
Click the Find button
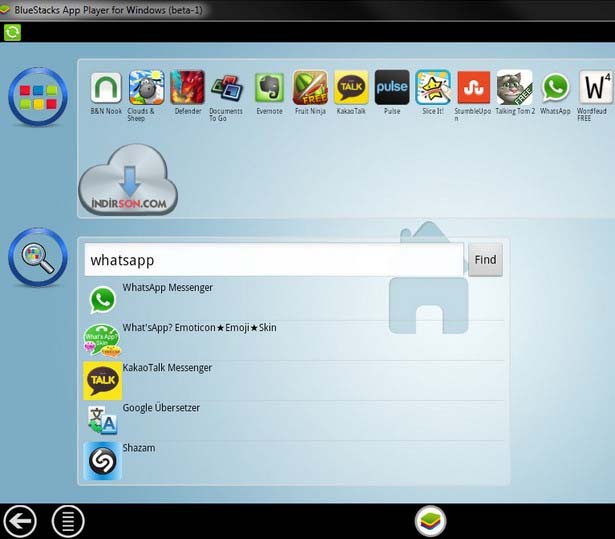tap(485, 260)
